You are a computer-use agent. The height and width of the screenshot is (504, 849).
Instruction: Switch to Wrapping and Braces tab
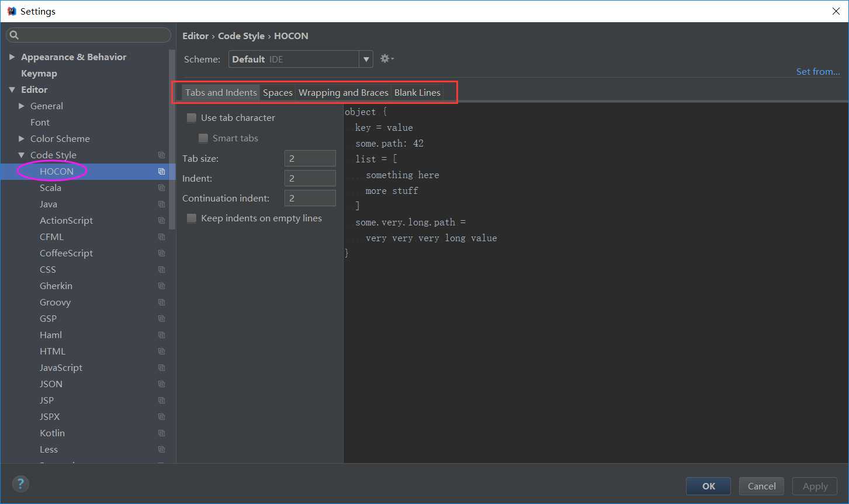coord(344,92)
